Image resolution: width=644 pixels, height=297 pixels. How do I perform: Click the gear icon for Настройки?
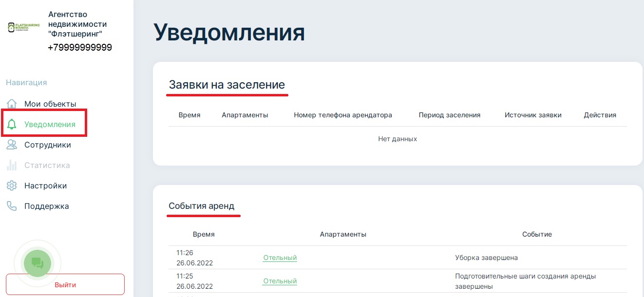pyautogui.click(x=12, y=186)
